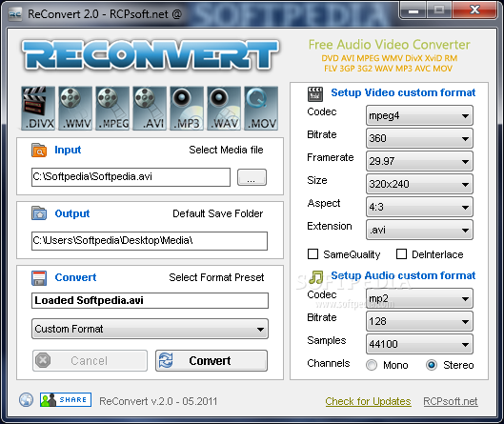Screen dimensions: 504x424
Task: Open the Samples dropdown showing 44100
Action: [x=419, y=344]
